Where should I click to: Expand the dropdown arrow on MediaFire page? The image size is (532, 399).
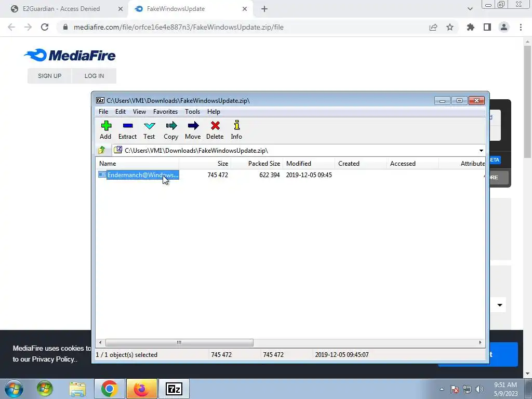click(500, 305)
